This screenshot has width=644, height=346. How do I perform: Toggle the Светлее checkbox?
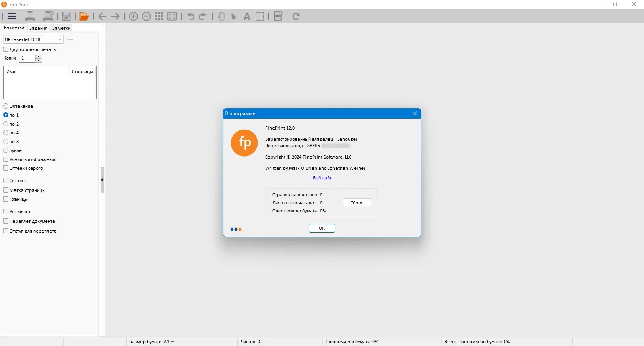15,181
